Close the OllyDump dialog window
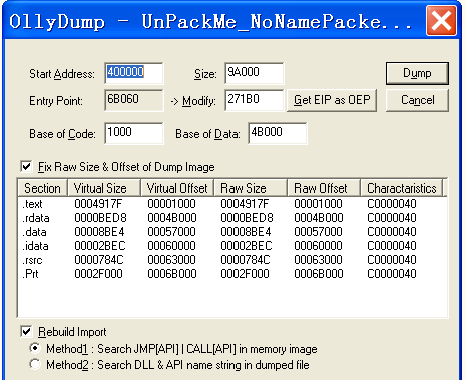 tap(441, 21)
